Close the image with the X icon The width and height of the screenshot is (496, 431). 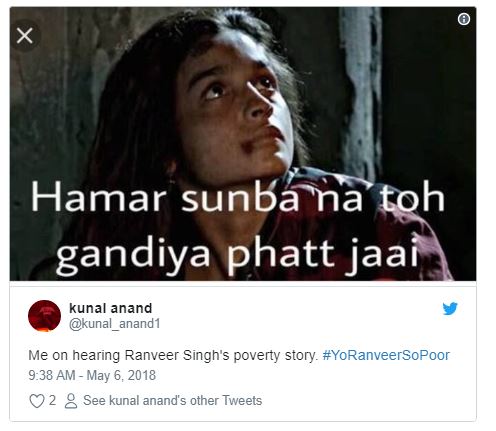pyautogui.click(x=25, y=36)
